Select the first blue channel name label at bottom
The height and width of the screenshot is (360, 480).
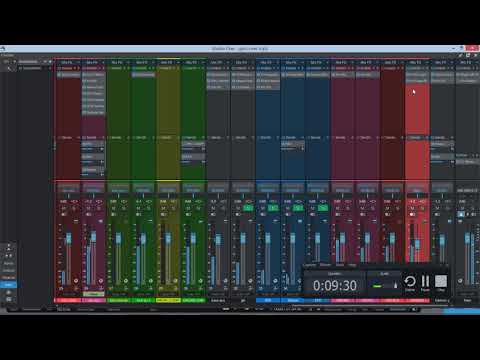tap(268, 300)
